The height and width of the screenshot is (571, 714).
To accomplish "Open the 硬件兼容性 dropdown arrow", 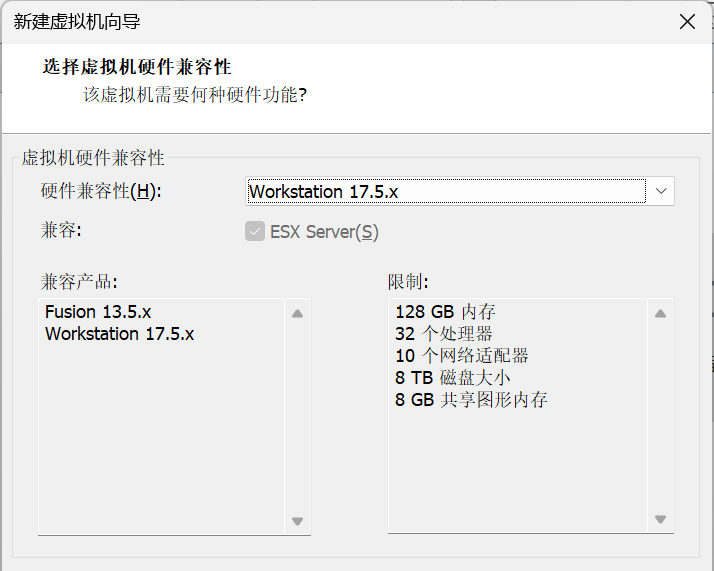I will 661,191.
